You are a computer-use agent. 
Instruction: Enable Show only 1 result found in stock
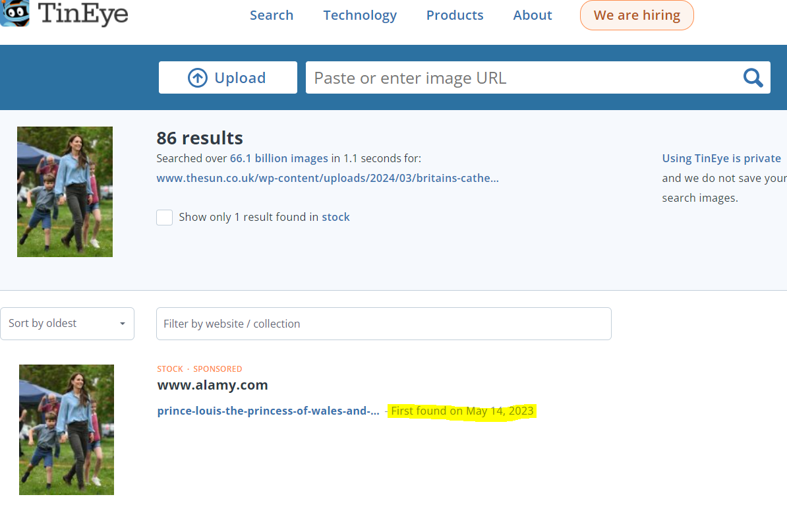(165, 218)
